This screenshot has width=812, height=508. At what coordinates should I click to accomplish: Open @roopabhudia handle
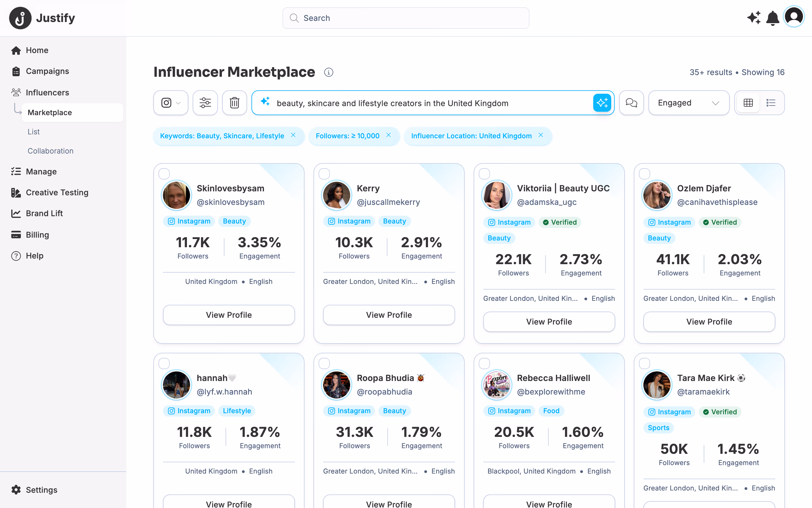point(385,392)
